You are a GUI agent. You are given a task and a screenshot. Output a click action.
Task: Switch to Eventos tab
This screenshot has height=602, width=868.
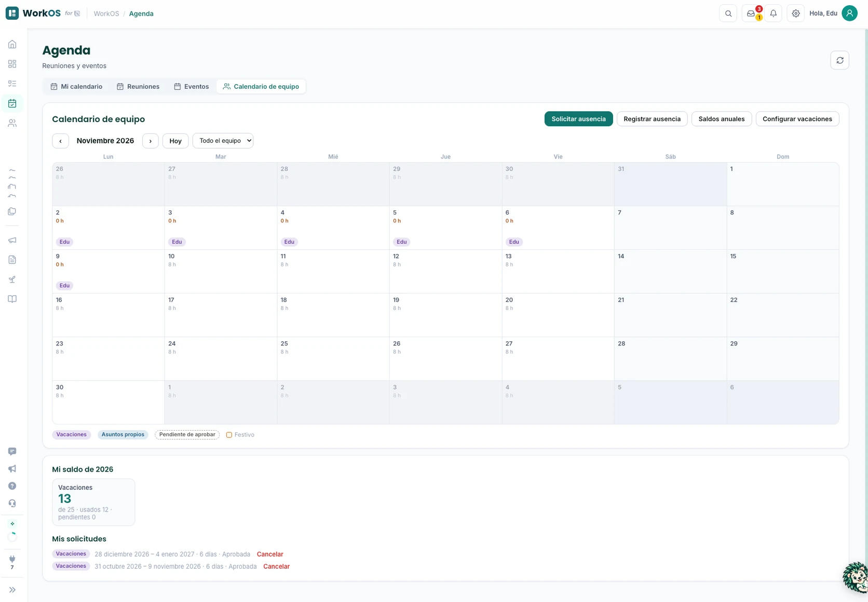click(x=191, y=87)
